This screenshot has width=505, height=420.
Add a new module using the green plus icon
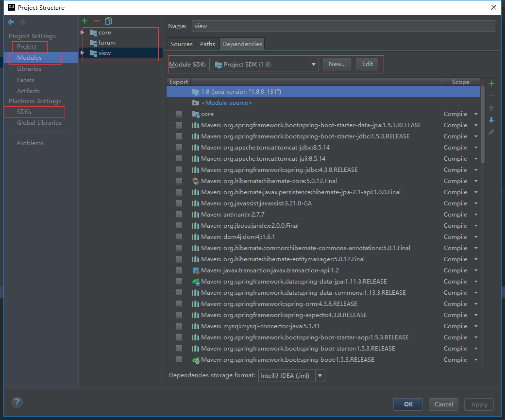[x=84, y=21]
